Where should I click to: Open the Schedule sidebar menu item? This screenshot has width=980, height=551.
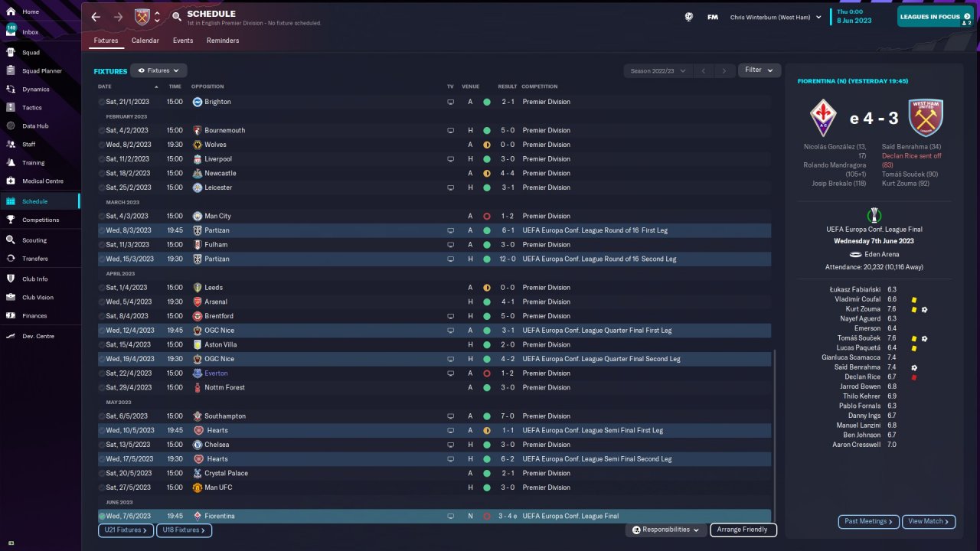[x=40, y=201]
